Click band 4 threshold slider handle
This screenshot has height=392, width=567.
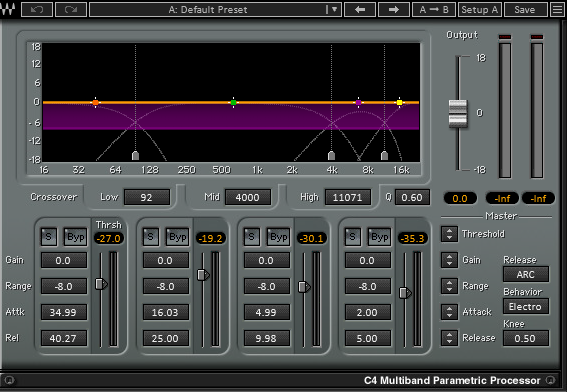click(x=405, y=293)
